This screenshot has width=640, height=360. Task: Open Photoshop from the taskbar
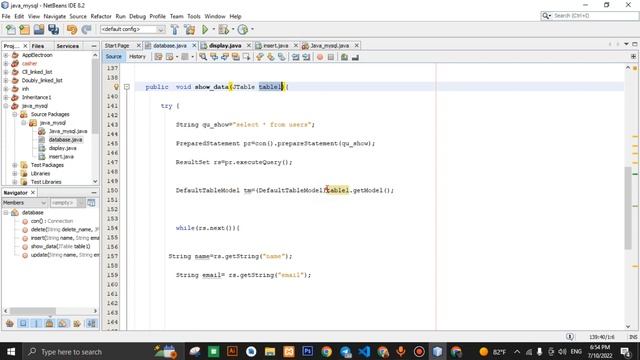click(307, 351)
